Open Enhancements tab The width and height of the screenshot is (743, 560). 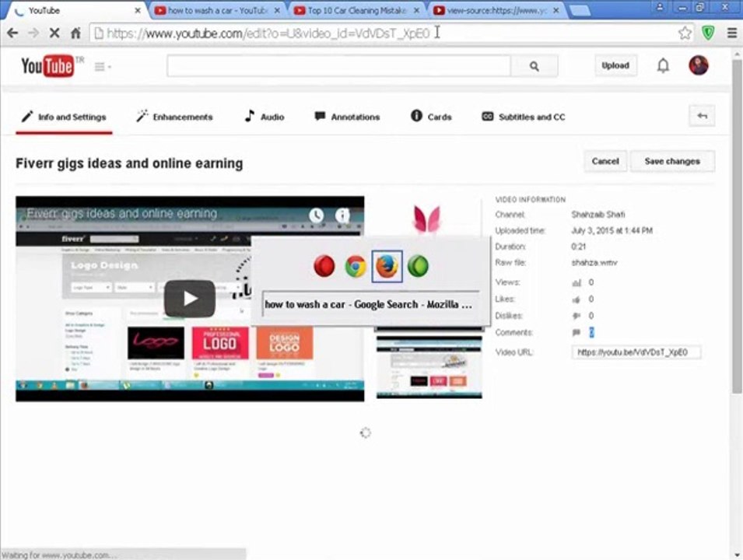pyautogui.click(x=174, y=117)
